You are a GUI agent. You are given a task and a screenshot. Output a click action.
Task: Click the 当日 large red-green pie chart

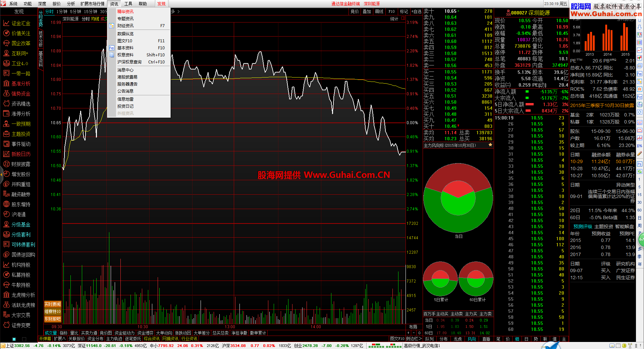click(x=458, y=198)
